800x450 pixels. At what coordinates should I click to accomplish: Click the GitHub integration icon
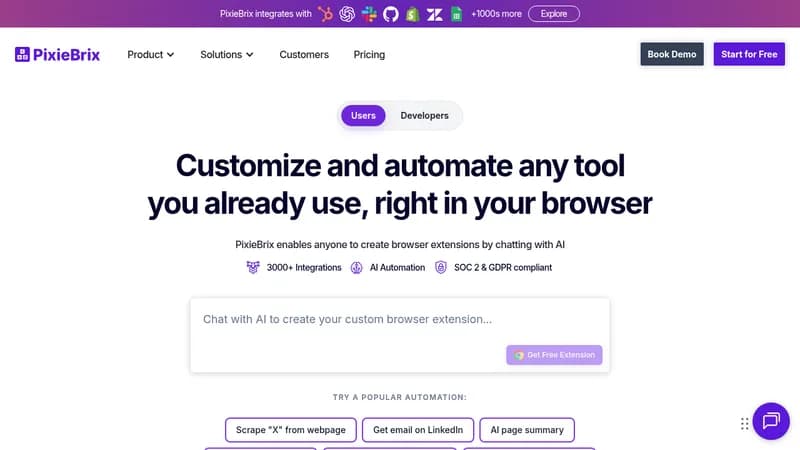[391, 14]
